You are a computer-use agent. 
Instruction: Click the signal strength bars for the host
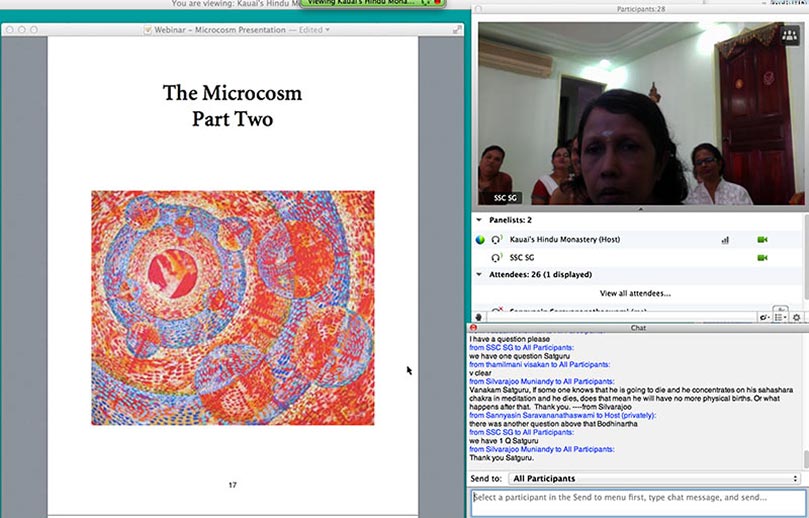coord(725,240)
